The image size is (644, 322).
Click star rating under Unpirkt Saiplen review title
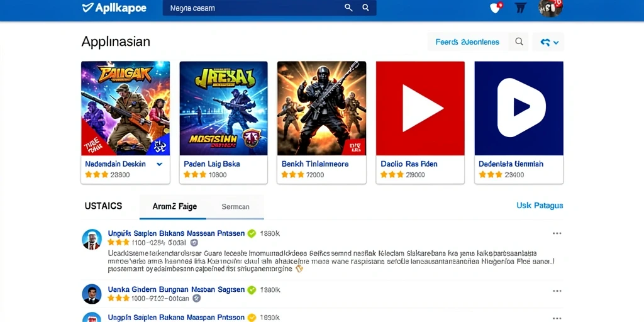pos(119,242)
